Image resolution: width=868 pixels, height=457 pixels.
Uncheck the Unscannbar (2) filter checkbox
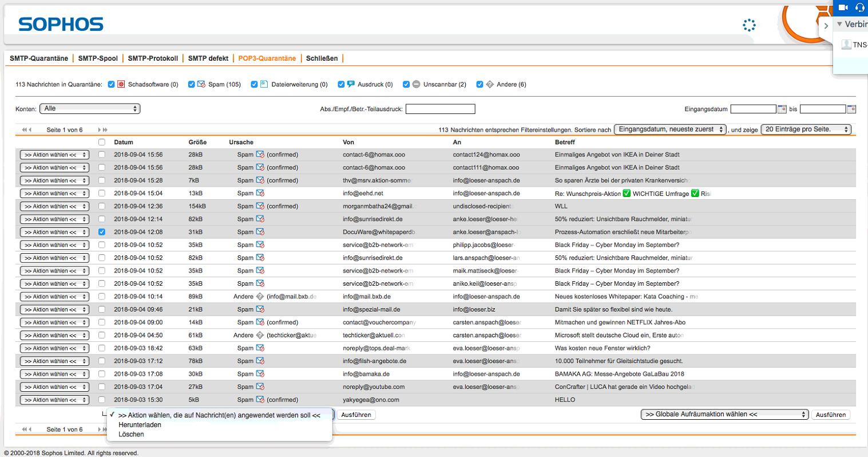(x=406, y=84)
